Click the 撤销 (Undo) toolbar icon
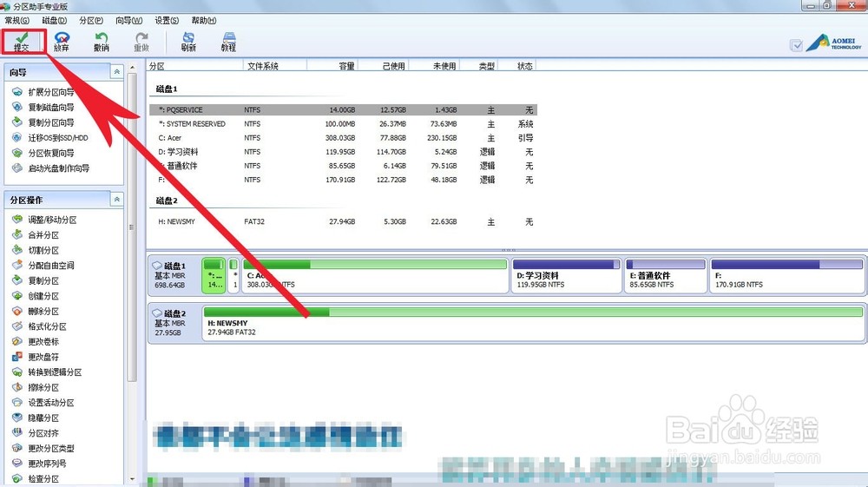Screen dimensions: 868x487 [x=102, y=41]
